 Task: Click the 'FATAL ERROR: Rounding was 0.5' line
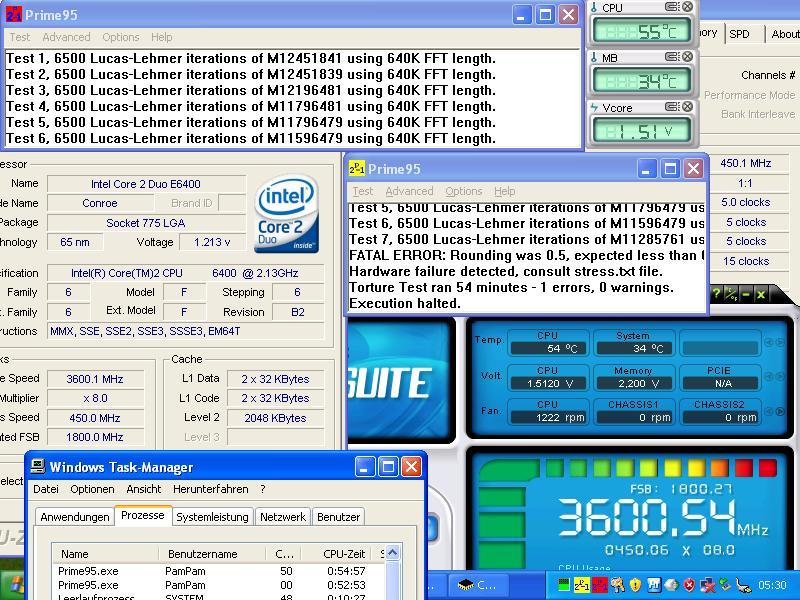click(527, 255)
